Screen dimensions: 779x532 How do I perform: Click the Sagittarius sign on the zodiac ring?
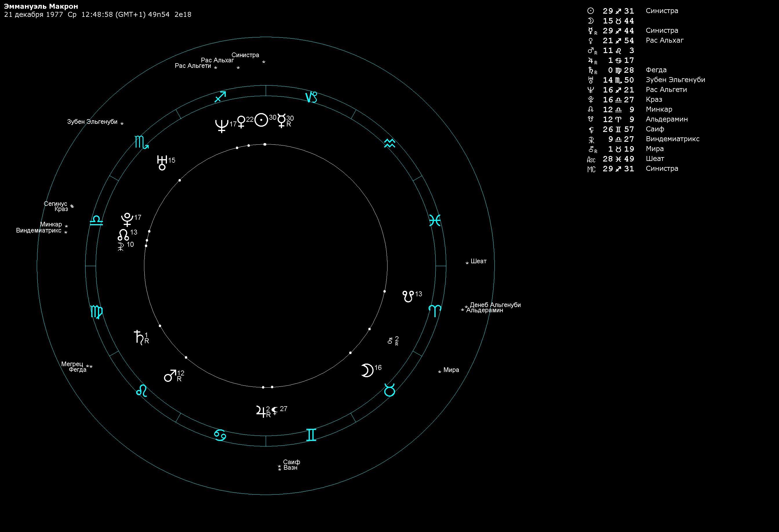(x=220, y=97)
